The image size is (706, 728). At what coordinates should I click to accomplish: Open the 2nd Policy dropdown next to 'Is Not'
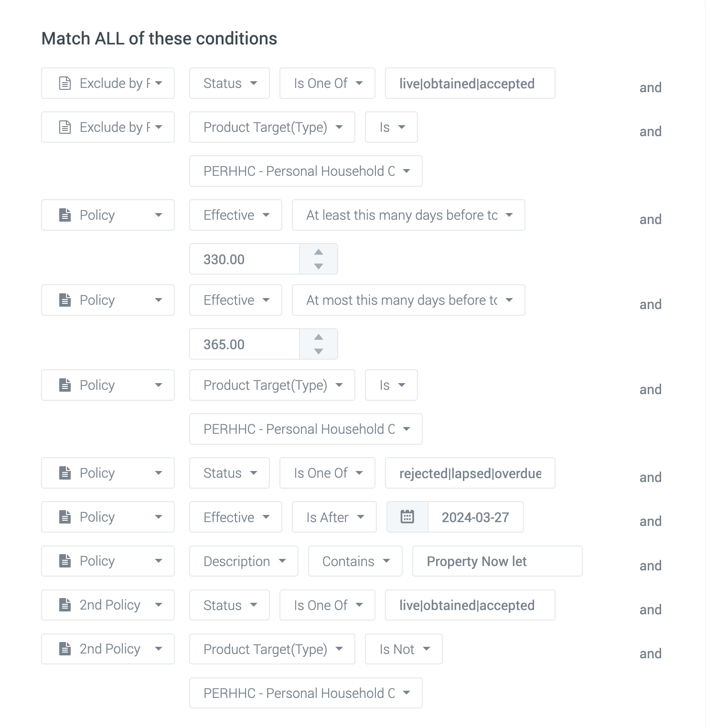[108, 649]
